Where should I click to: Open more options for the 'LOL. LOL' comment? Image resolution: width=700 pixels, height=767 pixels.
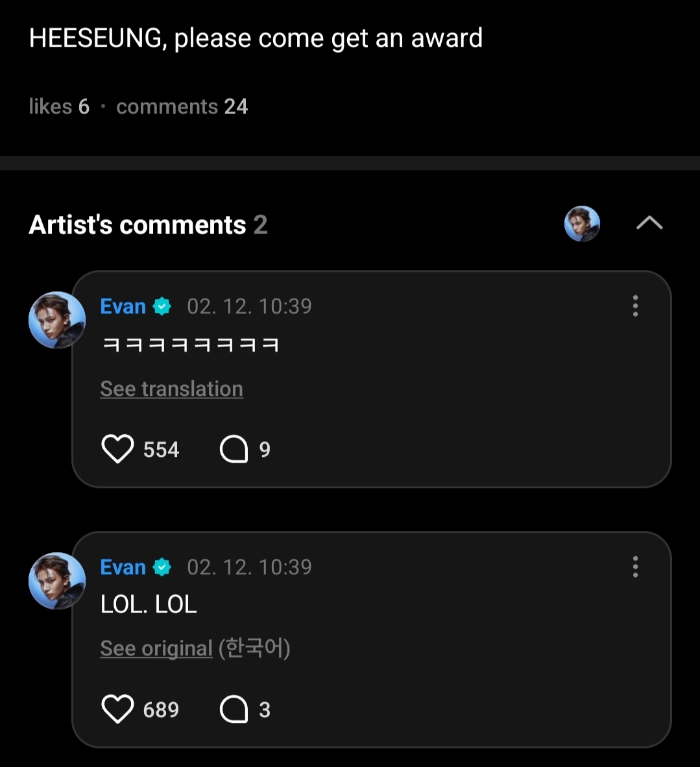pos(635,566)
